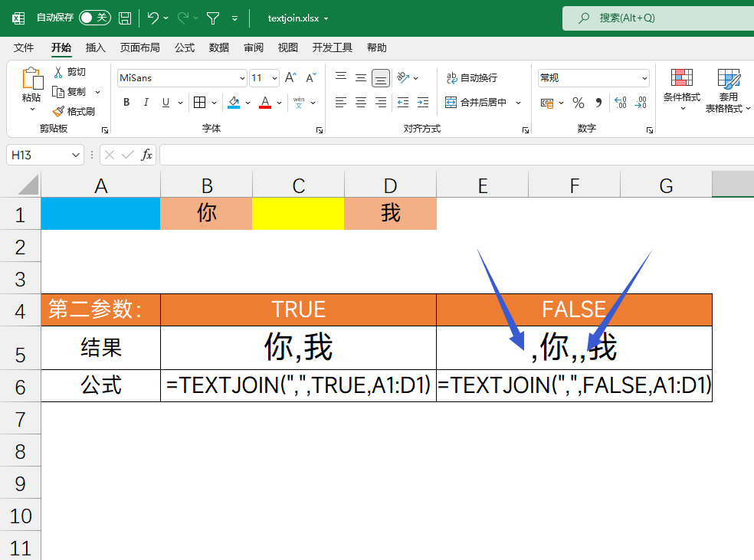The image size is (754, 560).
Task: Toggle Italic formatting
Action: pyautogui.click(x=146, y=102)
